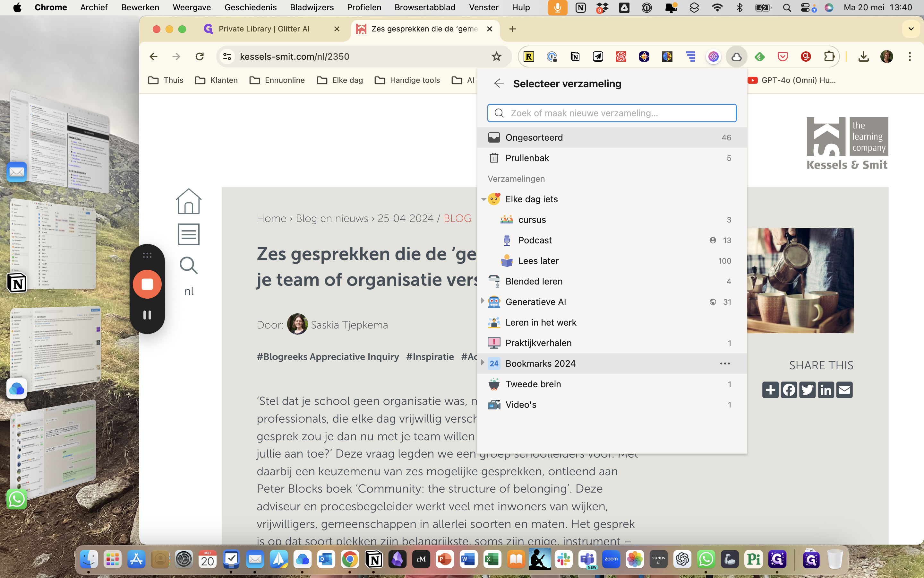Viewport: 924px width, 578px height.
Task: Open the site menu list icon
Action: tap(189, 234)
